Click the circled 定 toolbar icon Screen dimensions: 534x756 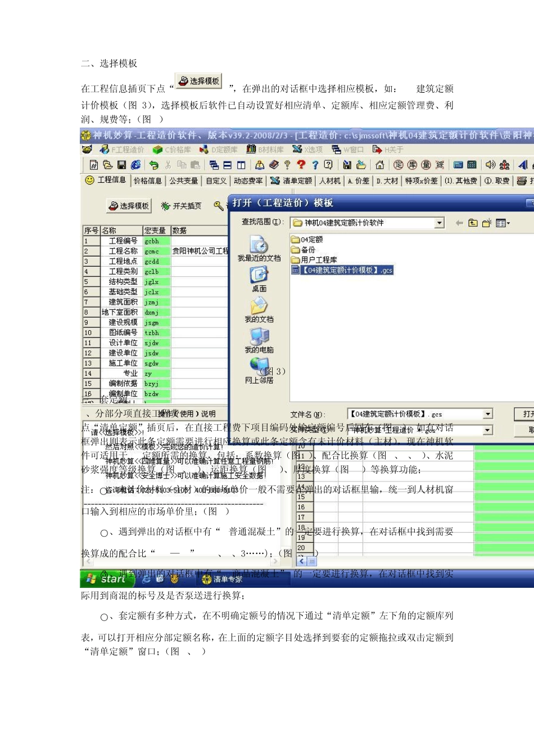(399, 165)
